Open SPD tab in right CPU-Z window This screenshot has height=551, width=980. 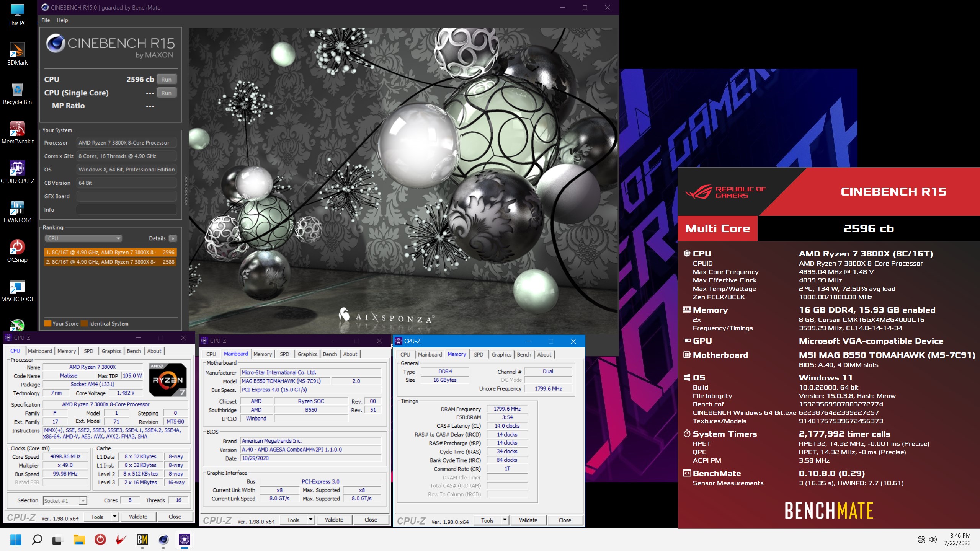(479, 355)
